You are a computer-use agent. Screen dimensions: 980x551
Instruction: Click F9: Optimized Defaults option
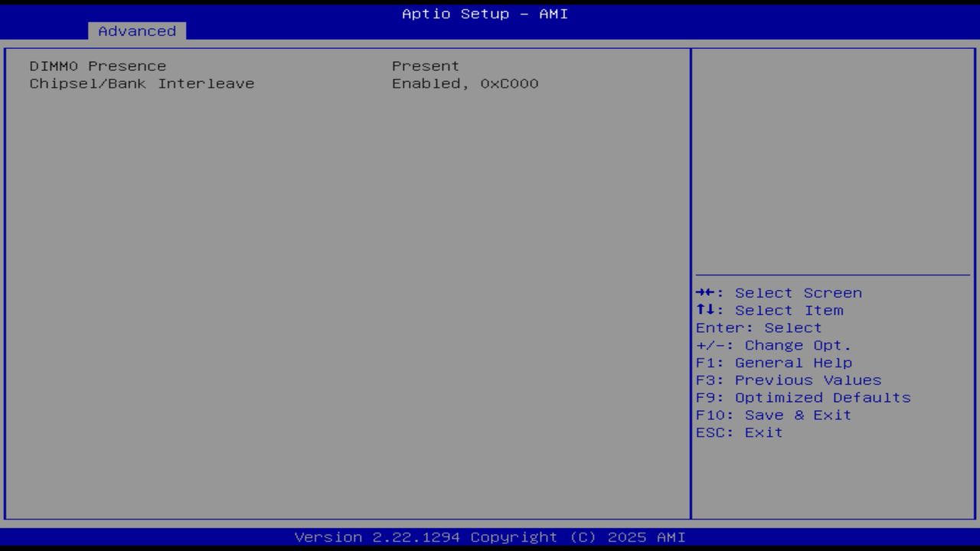click(803, 397)
